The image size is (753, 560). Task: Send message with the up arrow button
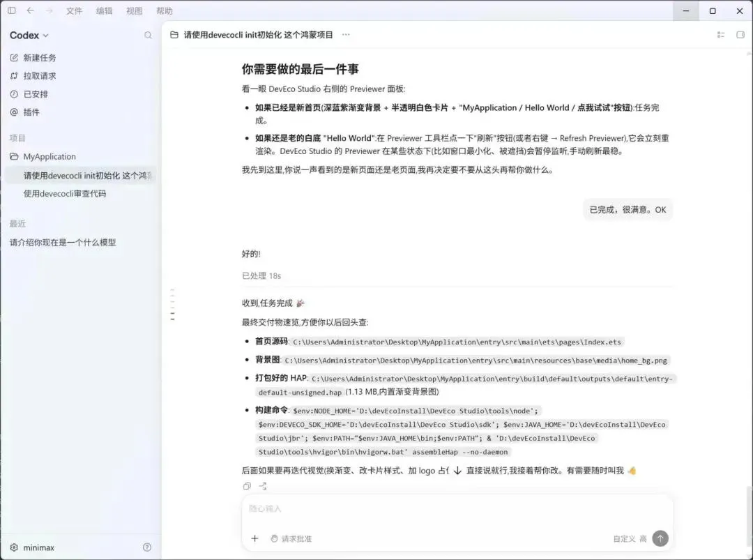click(x=660, y=538)
